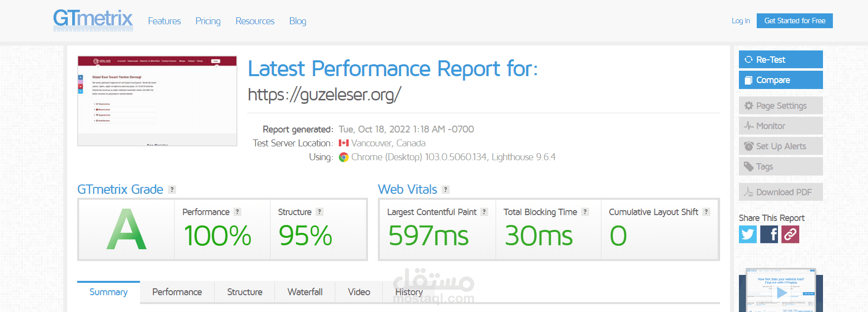Viewport: 868px width, 312px height.
Task: Switch to the Performance tab
Action: tap(177, 292)
